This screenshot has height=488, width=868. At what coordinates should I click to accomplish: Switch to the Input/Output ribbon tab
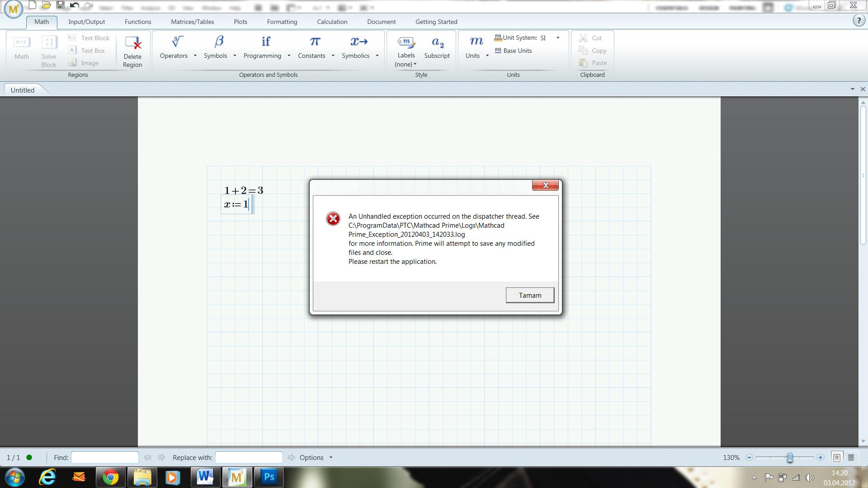86,22
